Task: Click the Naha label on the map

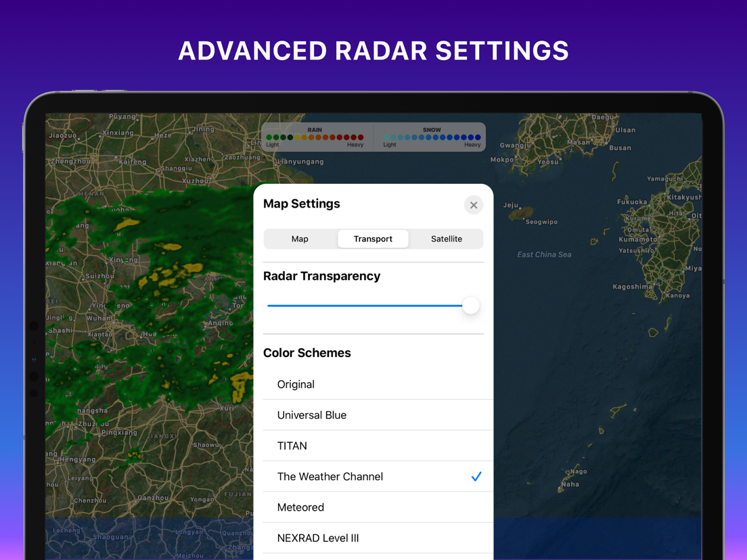Action: (x=570, y=484)
